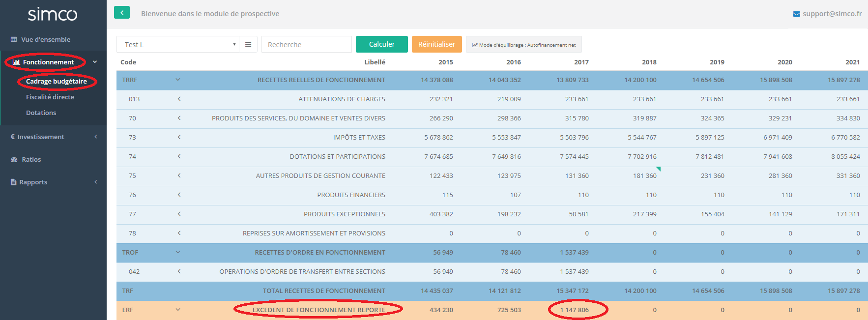This screenshot has height=320, width=868.
Task: Collapse the TROF recettes d'ordre section
Action: click(x=178, y=252)
